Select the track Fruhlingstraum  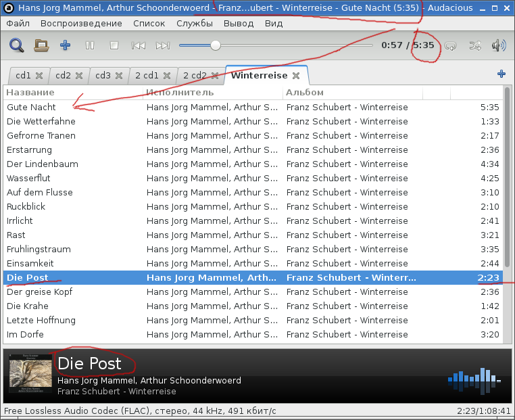point(253,249)
